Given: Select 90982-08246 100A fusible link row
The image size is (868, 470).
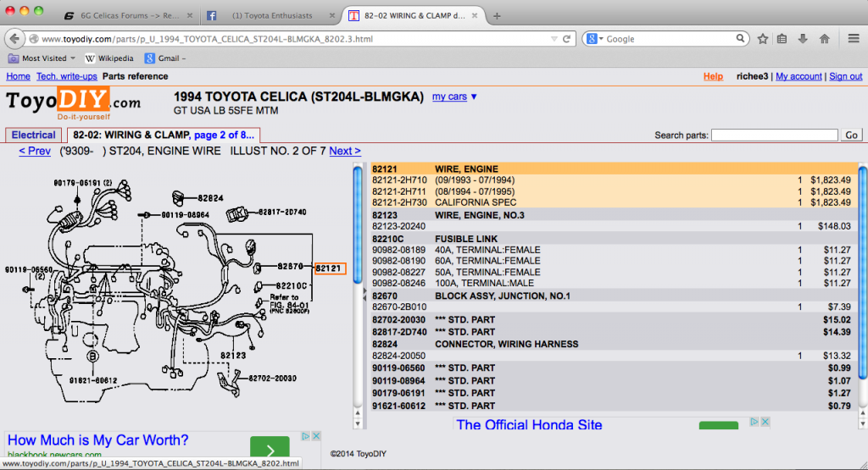Looking at the screenshot, I should (614, 283).
